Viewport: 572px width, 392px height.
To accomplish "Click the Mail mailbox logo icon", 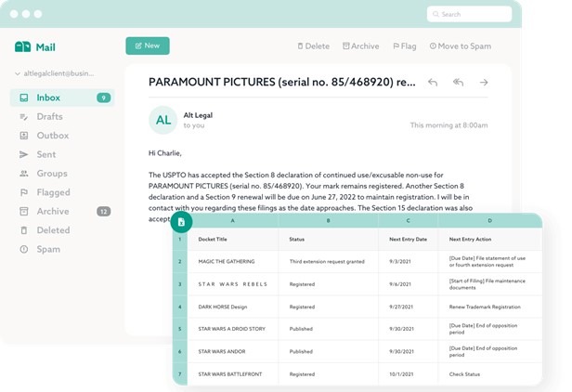I will tap(22, 46).
